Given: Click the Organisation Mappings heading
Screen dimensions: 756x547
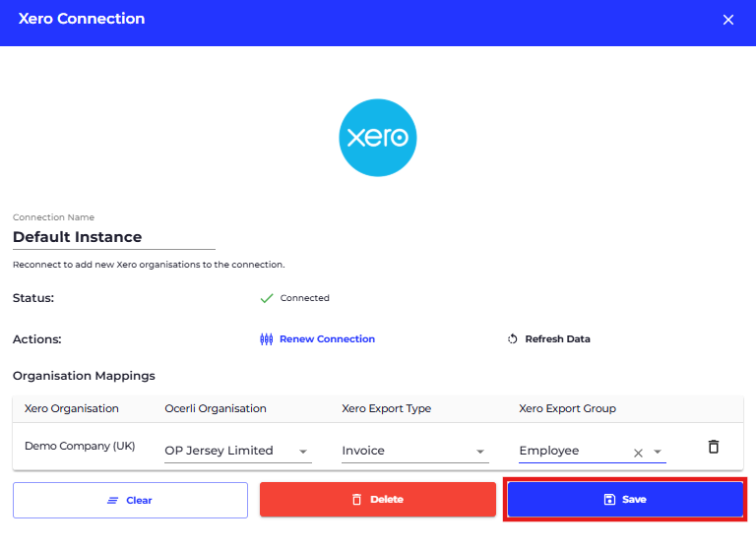Looking at the screenshot, I should click(x=84, y=376).
